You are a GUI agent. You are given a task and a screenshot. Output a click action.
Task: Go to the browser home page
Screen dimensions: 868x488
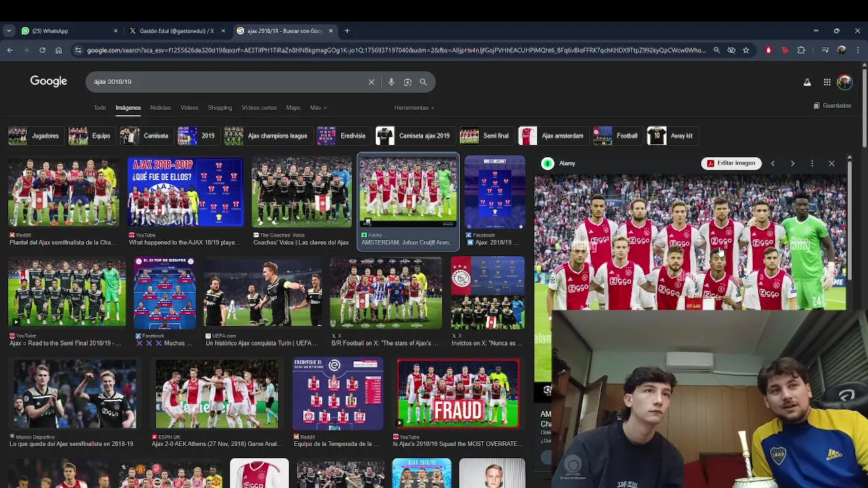(x=58, y=50)
